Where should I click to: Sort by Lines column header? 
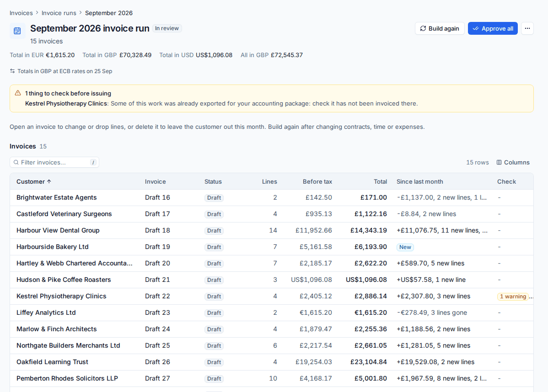point(269,181)
